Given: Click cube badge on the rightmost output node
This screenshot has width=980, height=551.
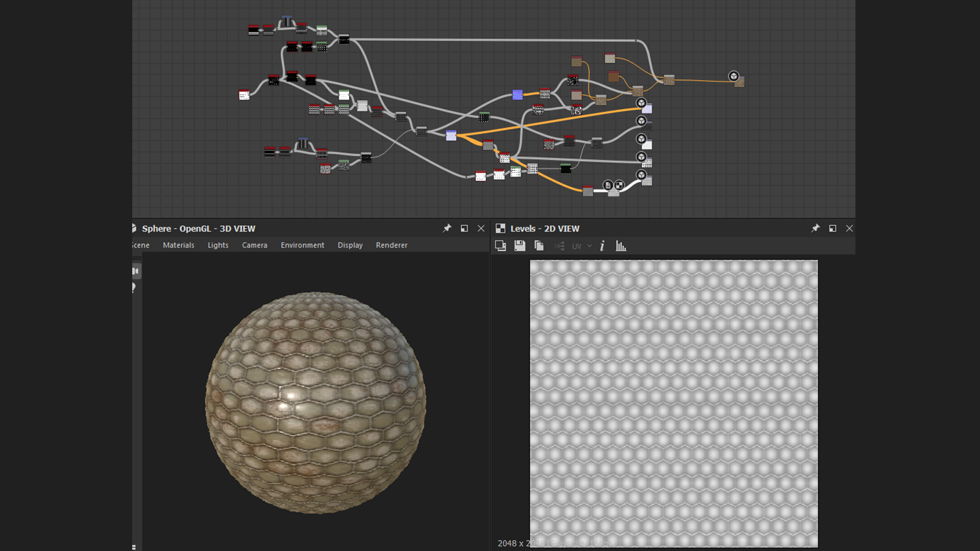Looking at the screenshot, I should click(x=733, y=76).
